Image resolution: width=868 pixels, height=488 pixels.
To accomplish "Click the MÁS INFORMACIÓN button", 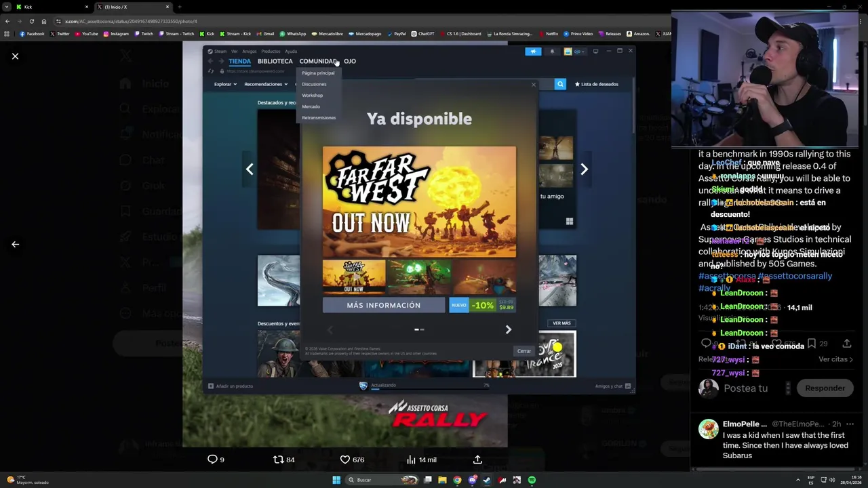I will (384, 305).
